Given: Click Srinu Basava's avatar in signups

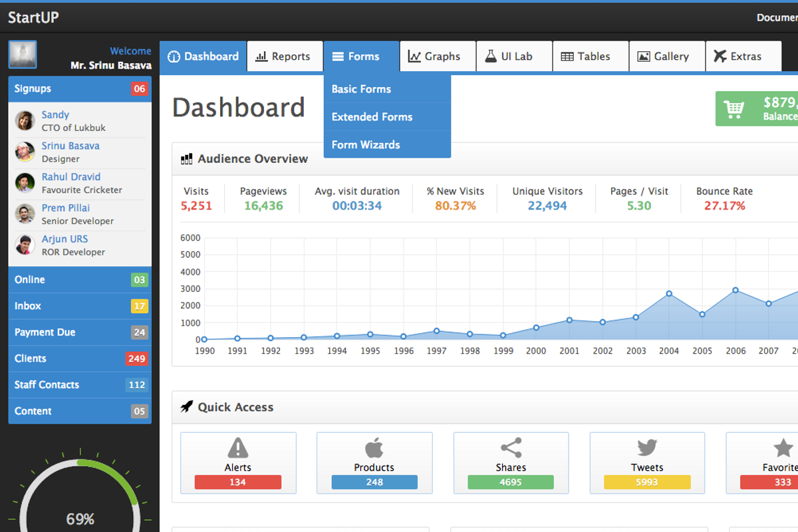Looking at the screenshot, I should (25, 152).
